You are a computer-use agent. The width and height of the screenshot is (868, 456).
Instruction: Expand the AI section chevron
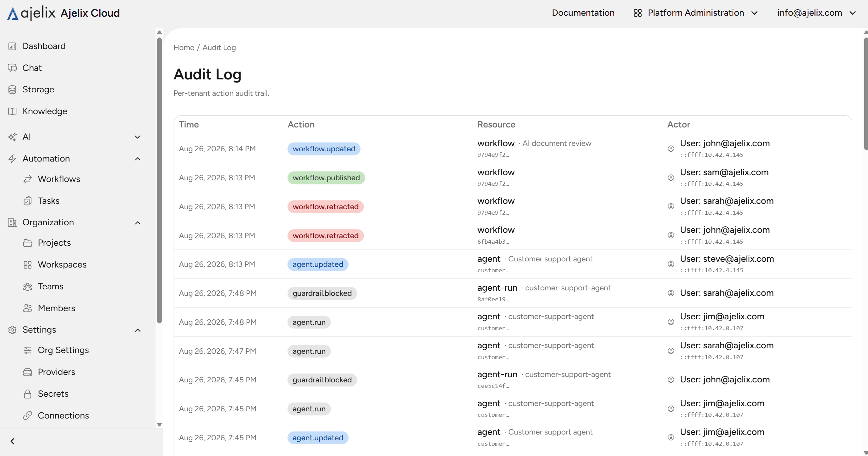[137, 137]
